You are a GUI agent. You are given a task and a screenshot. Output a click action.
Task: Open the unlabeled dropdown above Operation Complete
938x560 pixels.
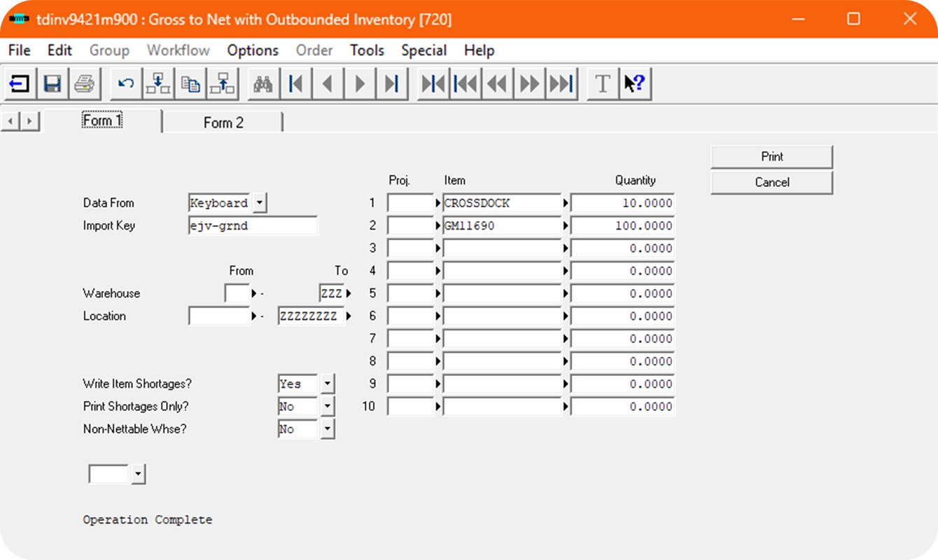pos(138,474)
